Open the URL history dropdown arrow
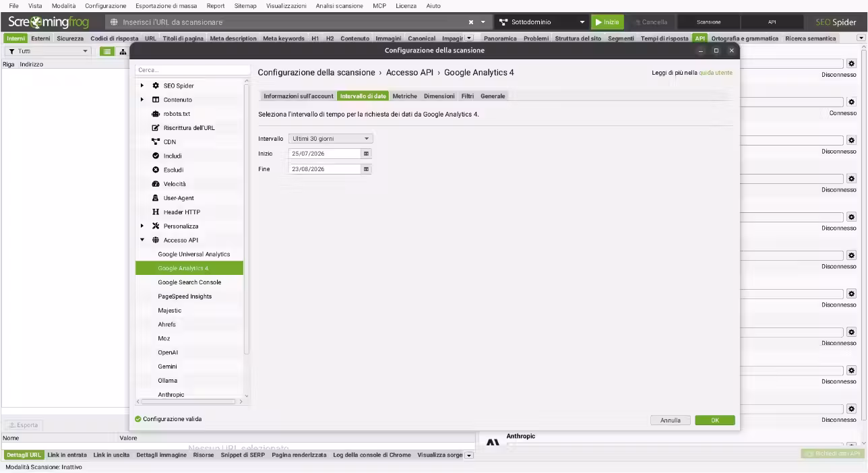 click(483, 22)
